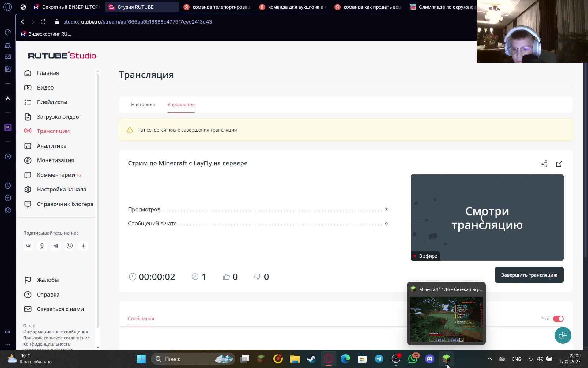The height and width of the screenshot is (368, 588).
Task: Open Аналитика in the sidebar
Action: 51,146
